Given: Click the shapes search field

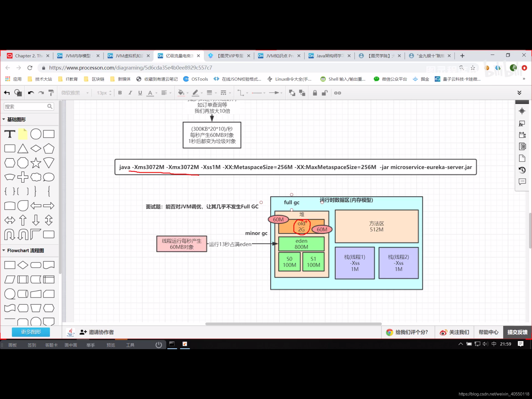Looking at the screenshot, I should [29, 107].
